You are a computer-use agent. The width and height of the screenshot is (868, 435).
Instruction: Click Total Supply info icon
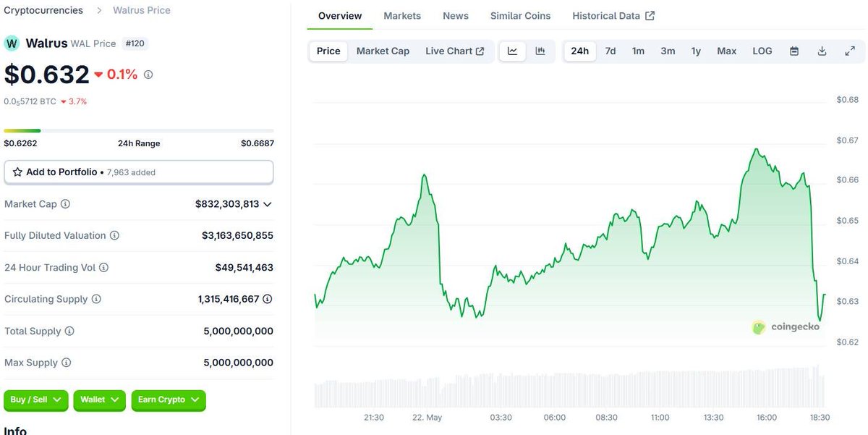(x=69, y=331)
